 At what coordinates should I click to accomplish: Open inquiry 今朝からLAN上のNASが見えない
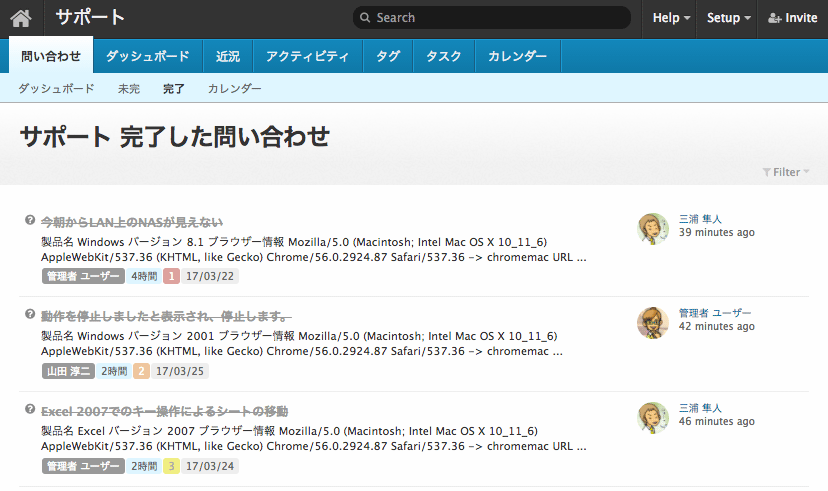coord(132,222)
